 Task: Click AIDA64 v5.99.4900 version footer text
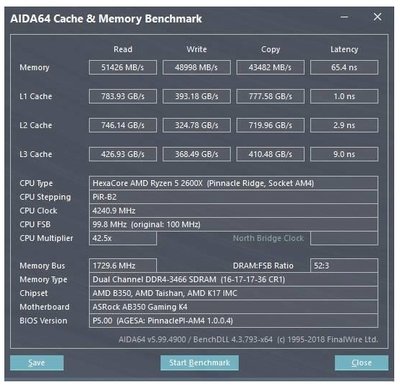click(248, 340)
